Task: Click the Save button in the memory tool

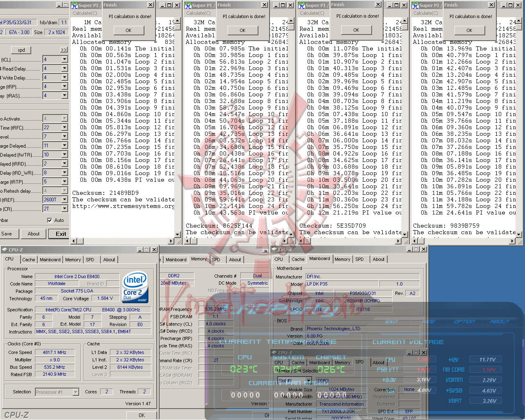Action: click(7, 234)
